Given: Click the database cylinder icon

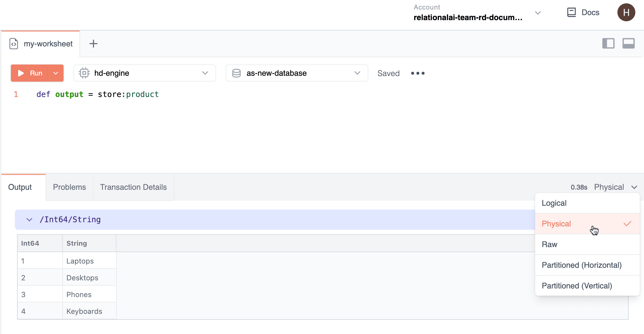Looking at the screenshot, I should point(236,73).
